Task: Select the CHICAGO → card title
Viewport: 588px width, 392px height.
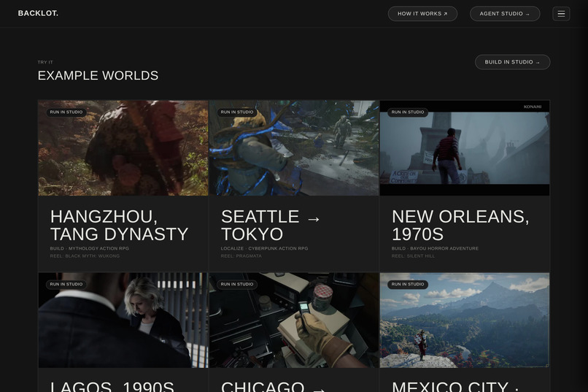Action: (x=273, y=386)
